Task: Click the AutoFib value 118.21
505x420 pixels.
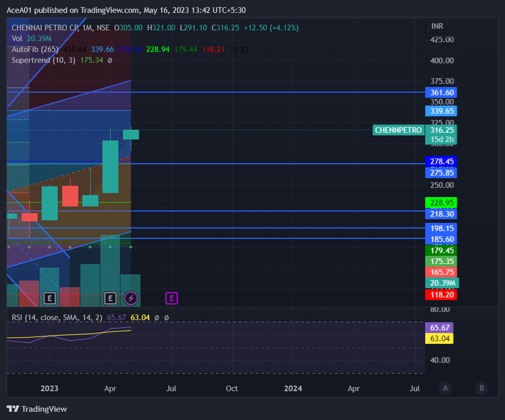Action: 213,49
